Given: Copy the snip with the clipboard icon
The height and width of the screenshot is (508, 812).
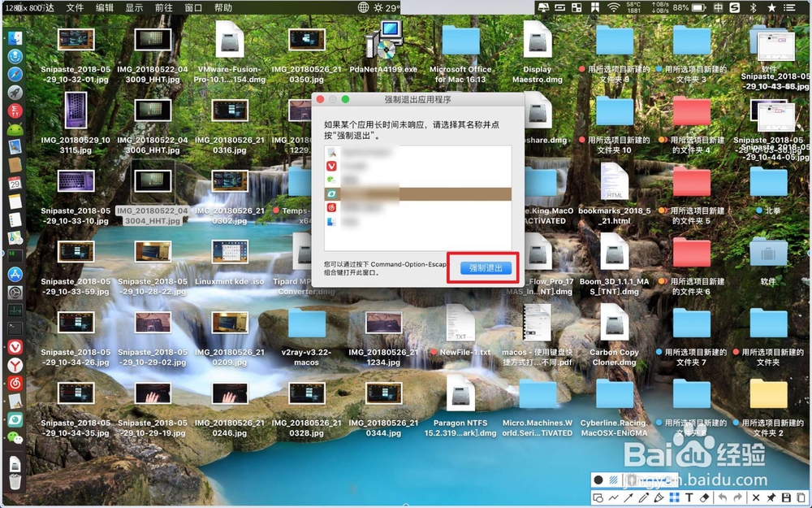Looking at the screenshot, I should [x=801, y=497].
